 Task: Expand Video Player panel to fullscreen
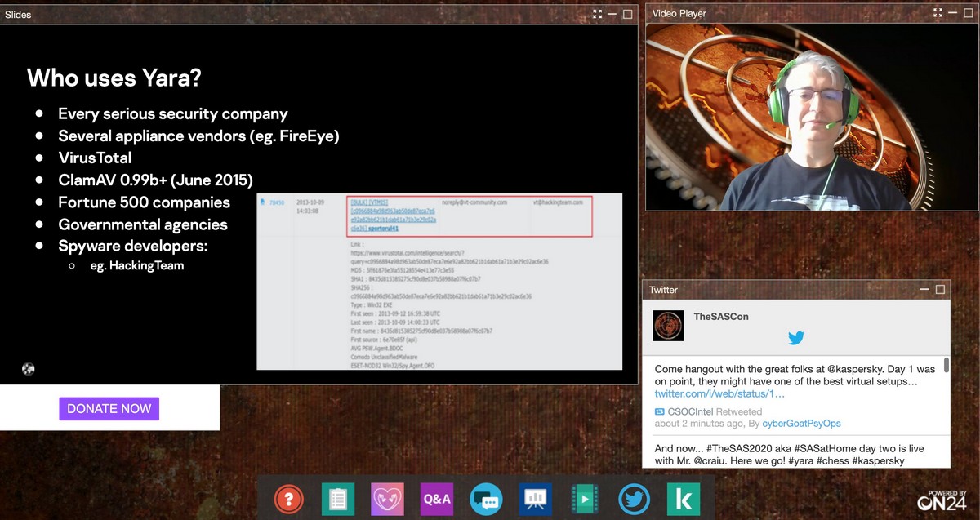tap(938, 13)
